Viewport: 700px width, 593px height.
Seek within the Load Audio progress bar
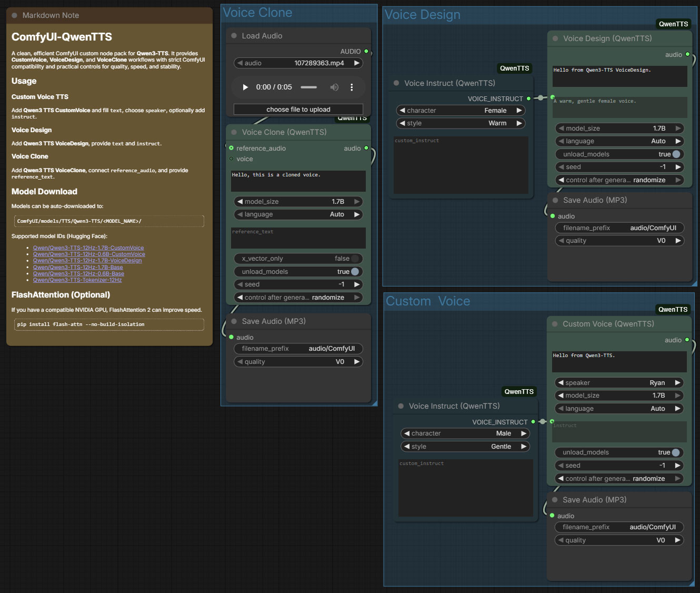pyautogui.click(x=309, y=87)
